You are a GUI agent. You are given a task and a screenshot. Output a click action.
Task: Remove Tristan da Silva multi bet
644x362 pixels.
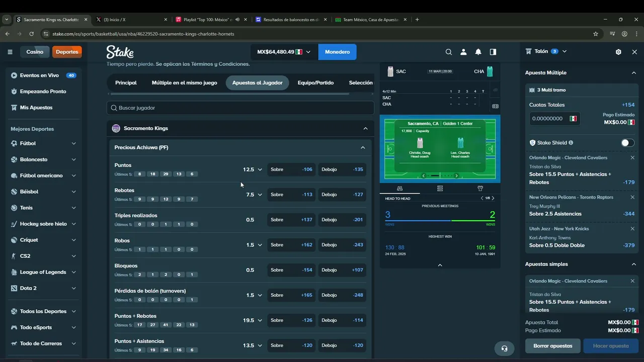632,157
